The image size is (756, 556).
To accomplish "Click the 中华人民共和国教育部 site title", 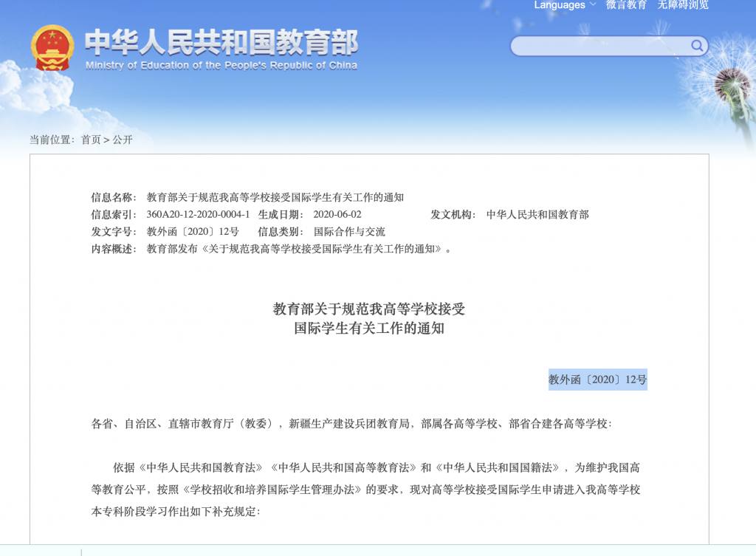I will coord(221,42).
